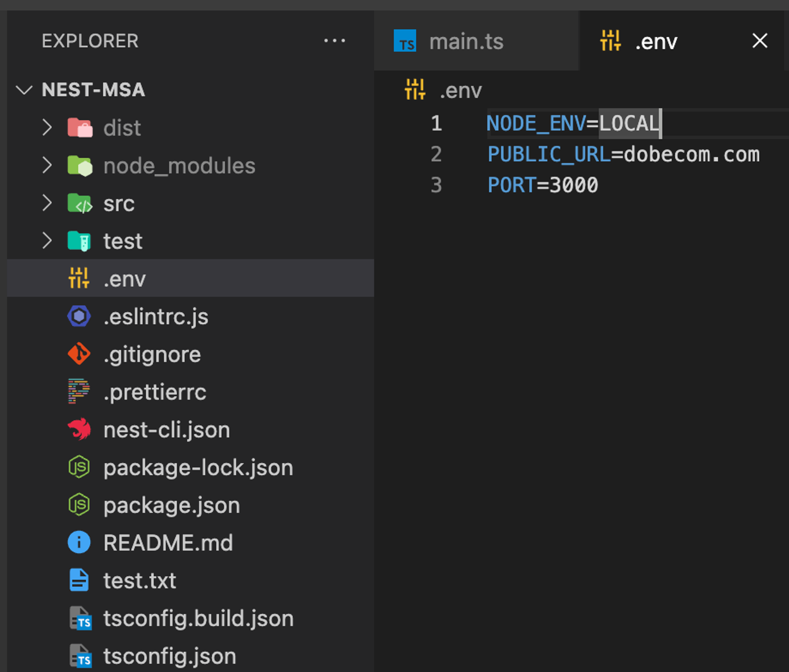This screenshot has height=672, width=789.
Task: Click the Node.js icon beside package-lock.json
Action: point(79,467)
